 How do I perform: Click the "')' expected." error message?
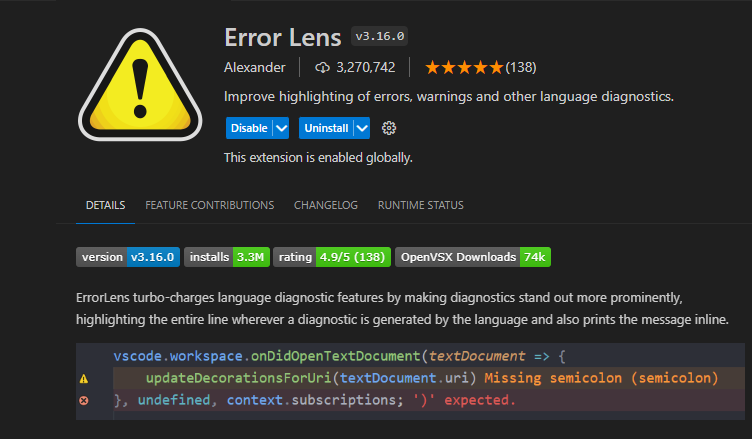tap(464, 400)
